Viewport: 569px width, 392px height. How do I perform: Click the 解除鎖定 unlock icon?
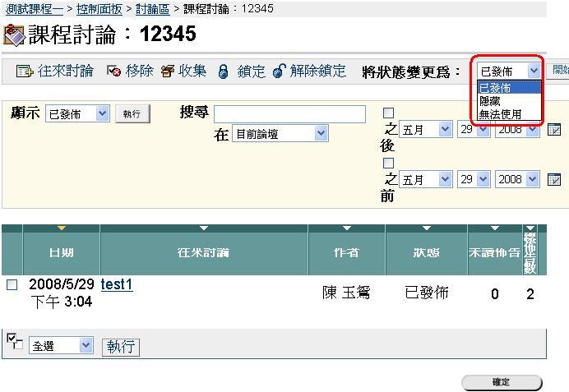(x=279, y=71)
